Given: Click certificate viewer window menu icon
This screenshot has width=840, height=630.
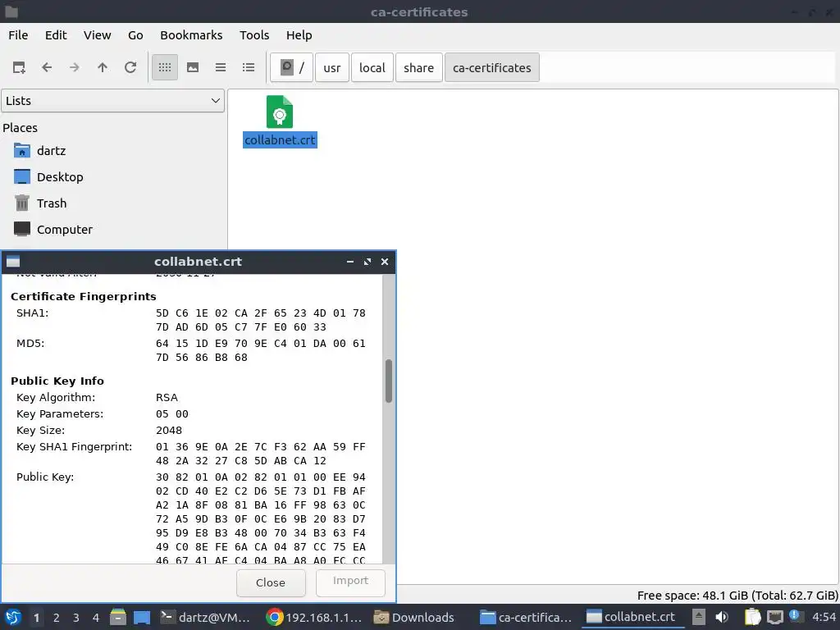Looking at the screenshot, I should coord(13,262).
